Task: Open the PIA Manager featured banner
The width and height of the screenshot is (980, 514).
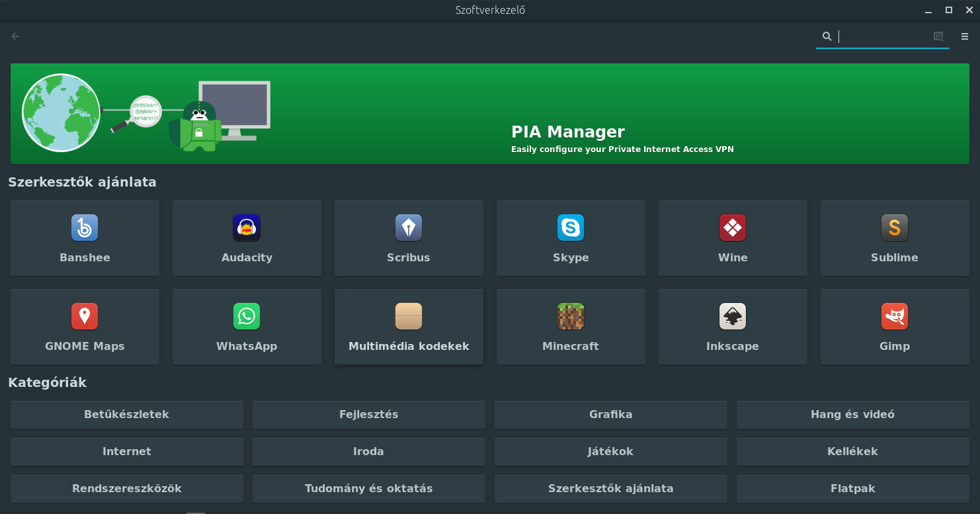Action: pos(489,114)
